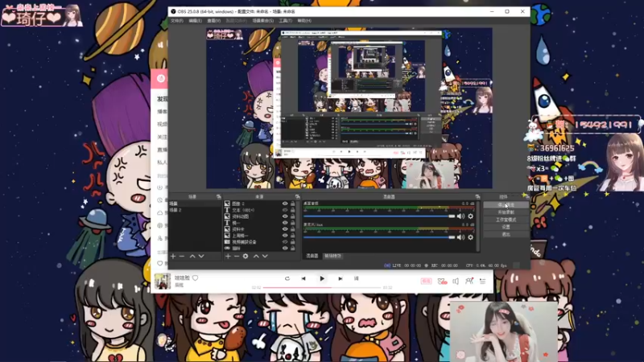The image size is (644, 362).
Task: Open source properties with the gear icon
Action: pyautogui.click(x=246, y=256)
